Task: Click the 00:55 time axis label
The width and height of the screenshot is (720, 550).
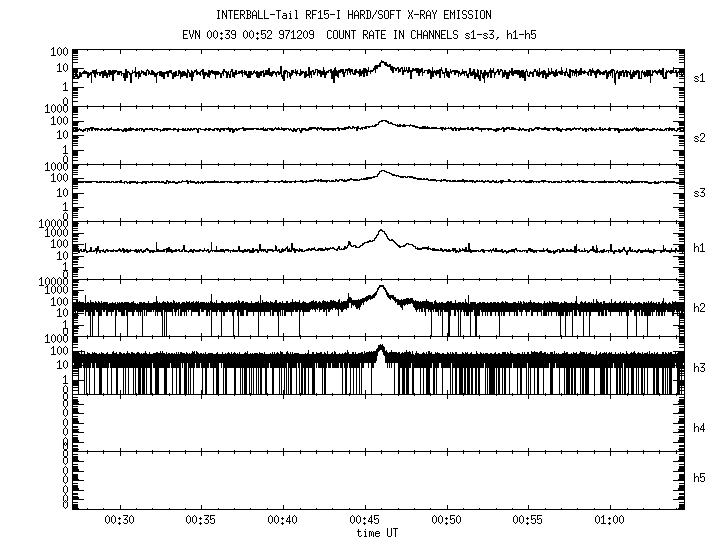Action: (528, 521)
